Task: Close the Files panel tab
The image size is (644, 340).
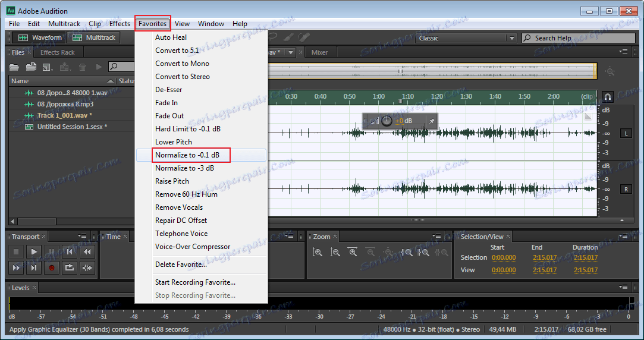Action: [x=29, y=52]
